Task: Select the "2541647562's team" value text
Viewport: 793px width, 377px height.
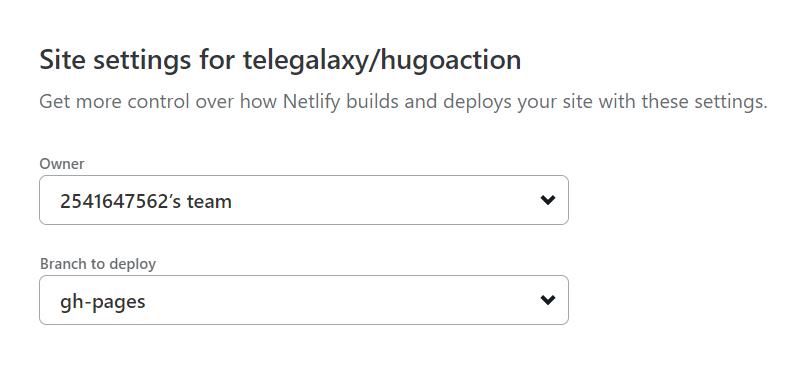Action: point(146,201)
